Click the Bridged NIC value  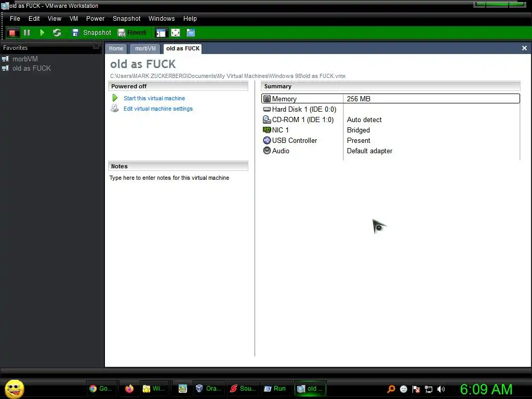[358, 130]
